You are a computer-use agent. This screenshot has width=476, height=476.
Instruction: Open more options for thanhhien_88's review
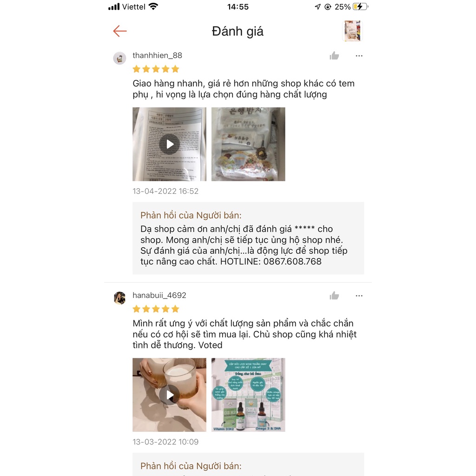pos(359,56)
